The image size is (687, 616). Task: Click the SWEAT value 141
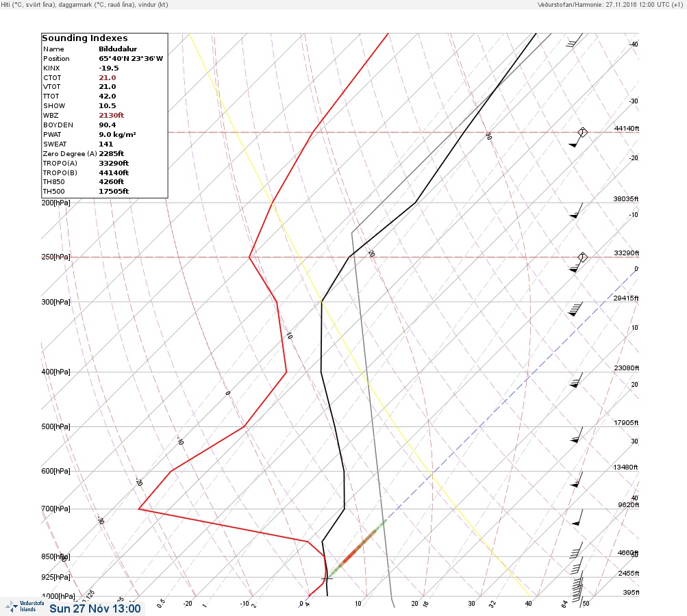pyautogui.click(x=106, y=144)
